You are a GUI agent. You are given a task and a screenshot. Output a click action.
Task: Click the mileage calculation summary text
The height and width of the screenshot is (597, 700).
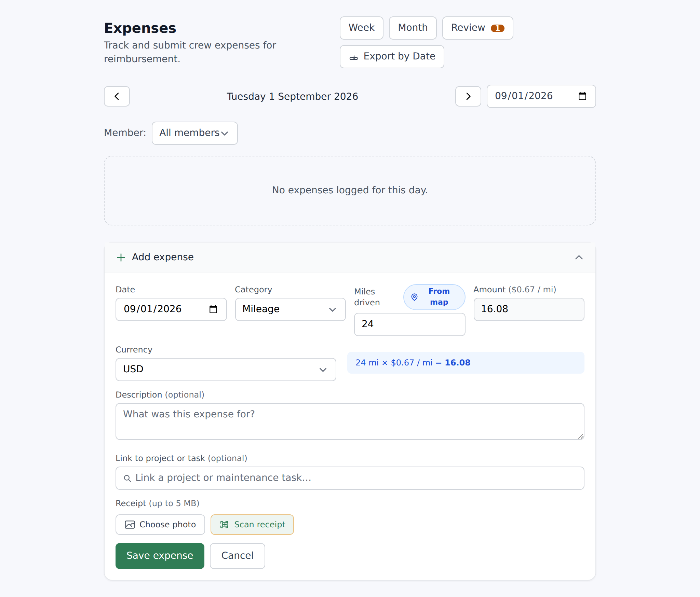click(413, 363)
